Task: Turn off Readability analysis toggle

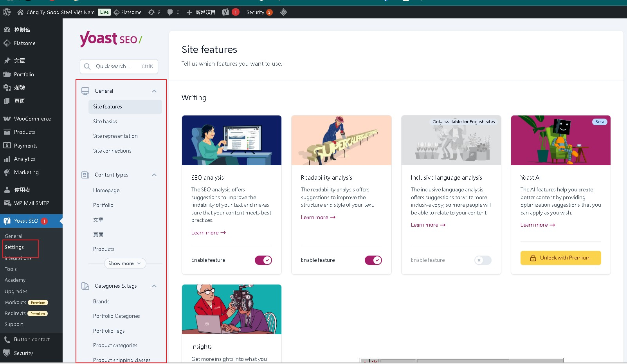Action: coord(373,260)
